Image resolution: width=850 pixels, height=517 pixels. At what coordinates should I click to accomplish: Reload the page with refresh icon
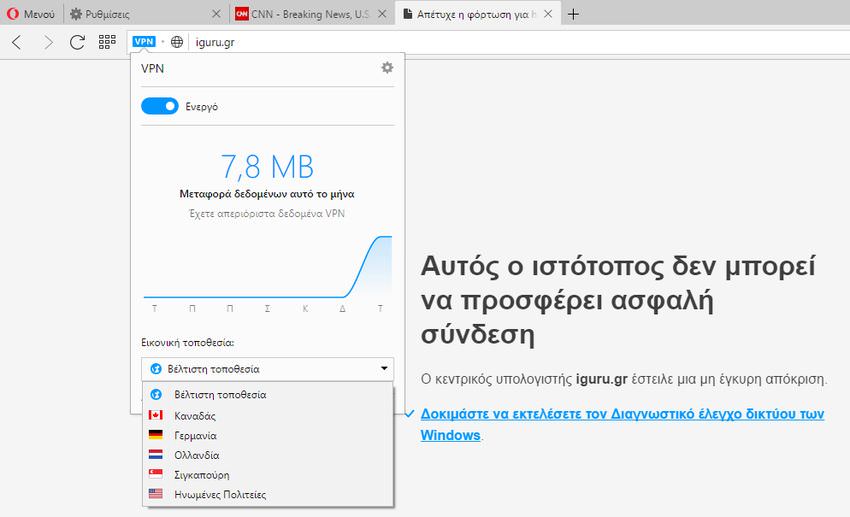click(x=77, y=42)
